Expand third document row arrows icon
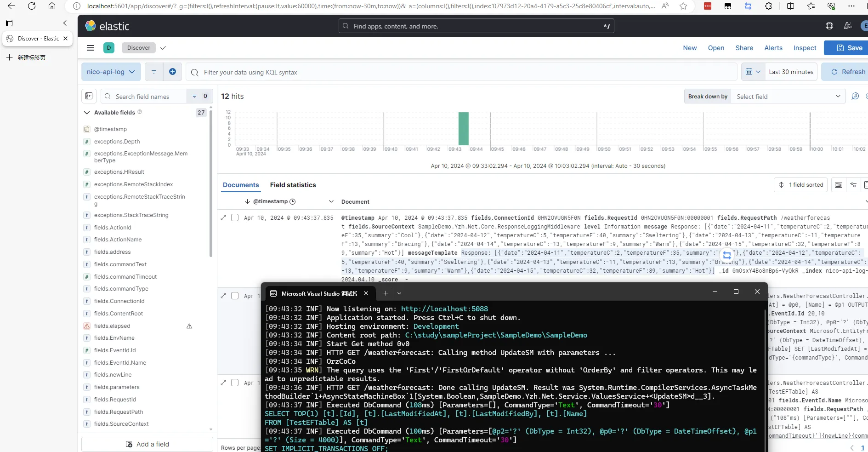This screenshot has height=452, width=868. (x=223, y=383)
